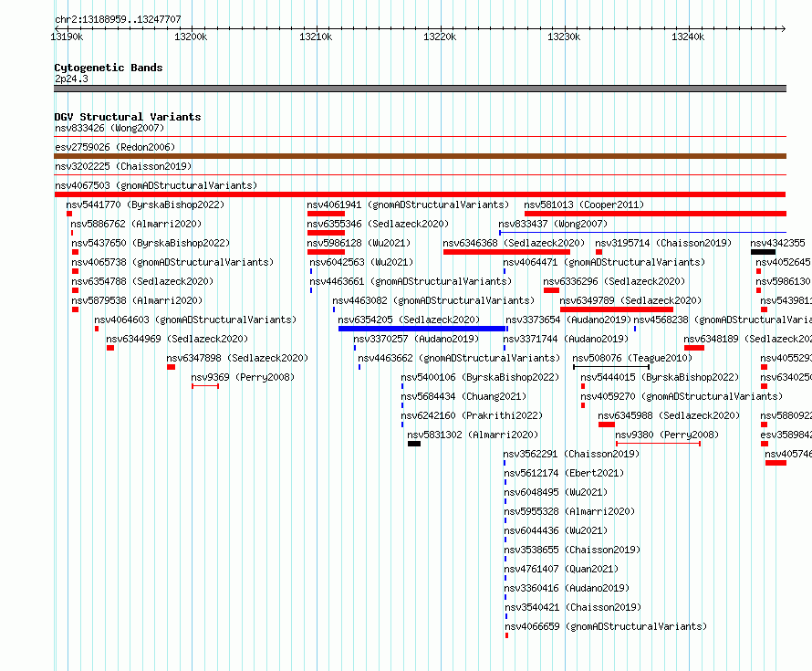Click nsv3371744 (Audano2019) label
The image size is (812, 671).
pyautogui.click(x=566, y=339)
